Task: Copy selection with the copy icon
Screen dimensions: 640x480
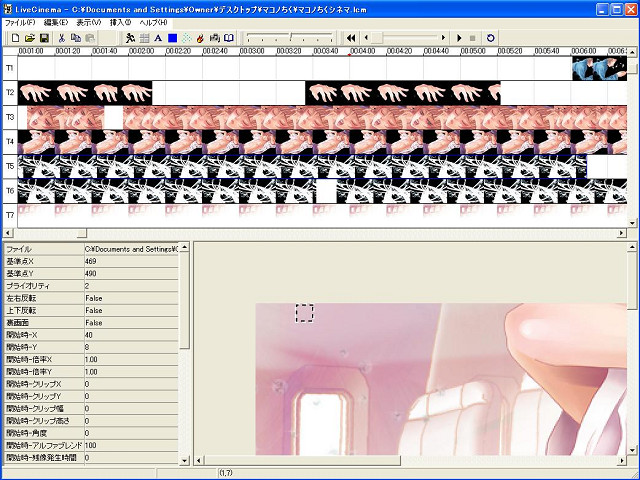Action: coord(76,38)
